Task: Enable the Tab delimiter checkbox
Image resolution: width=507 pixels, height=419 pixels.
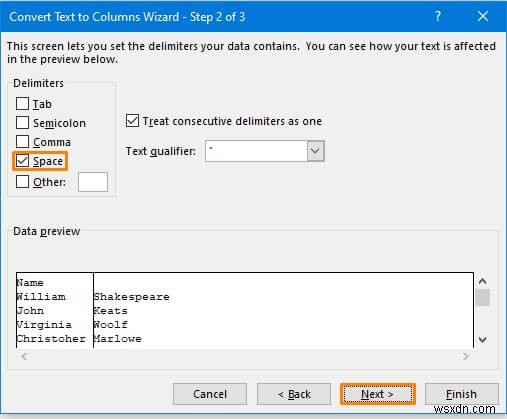Action: [22, 104]
